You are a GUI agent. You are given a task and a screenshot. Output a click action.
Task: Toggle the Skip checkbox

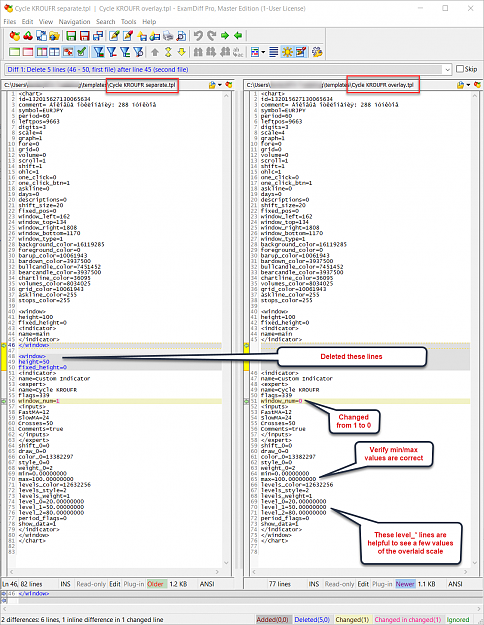tap(460, 69)
